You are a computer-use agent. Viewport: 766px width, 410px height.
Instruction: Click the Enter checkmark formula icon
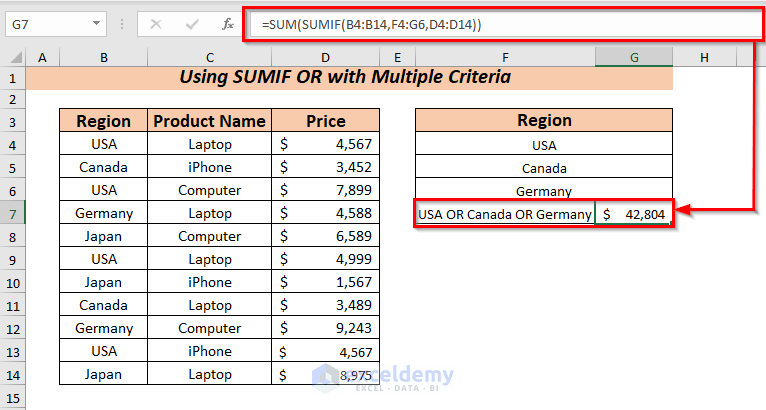pos(191,23)
